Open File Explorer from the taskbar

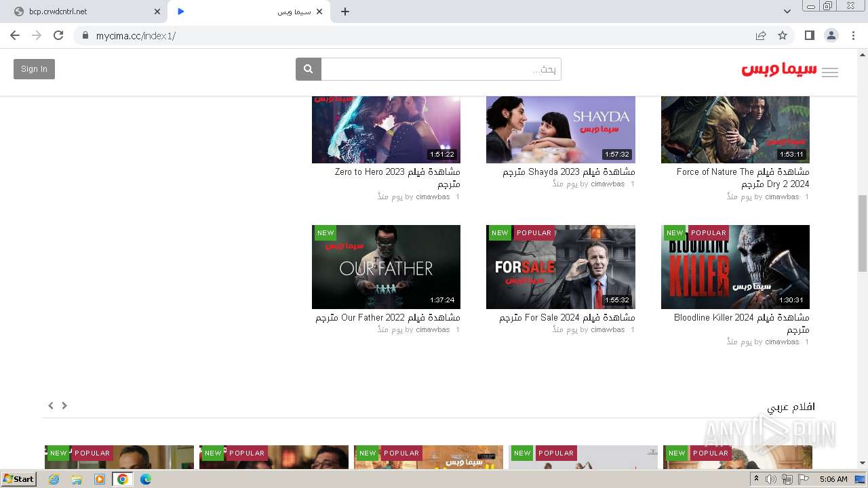pos(77,479)
